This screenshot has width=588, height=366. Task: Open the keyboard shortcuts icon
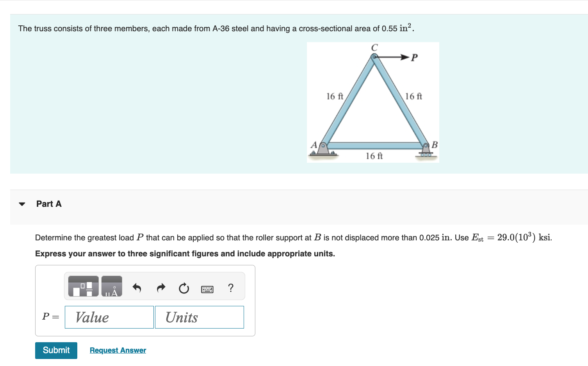[207, 289]
